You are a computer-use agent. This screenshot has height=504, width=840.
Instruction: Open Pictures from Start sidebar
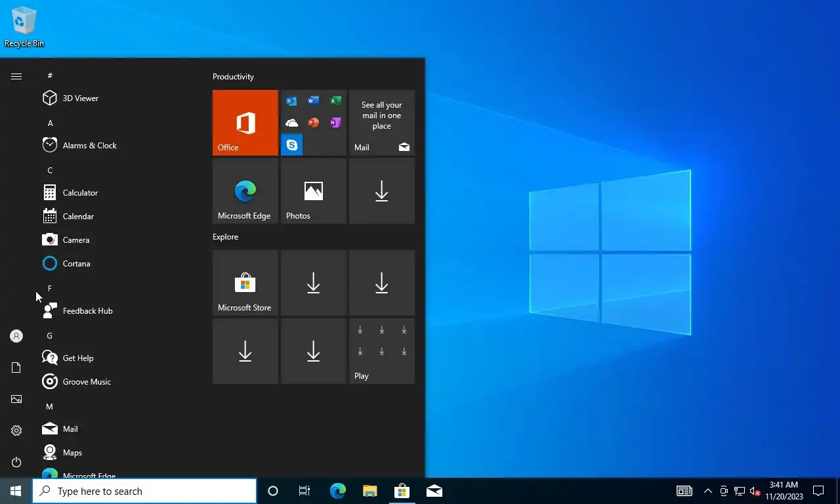coord(16,399)
